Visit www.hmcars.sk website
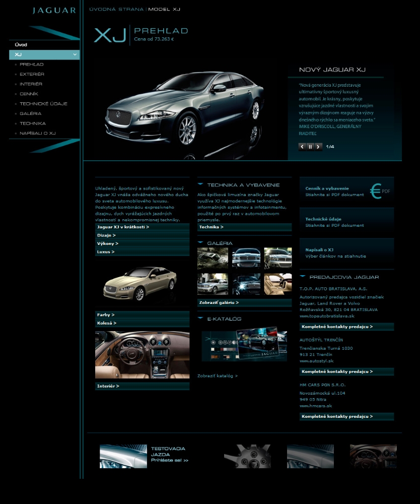The height and width of the screenshot is (504, 420). click(316, 406)
